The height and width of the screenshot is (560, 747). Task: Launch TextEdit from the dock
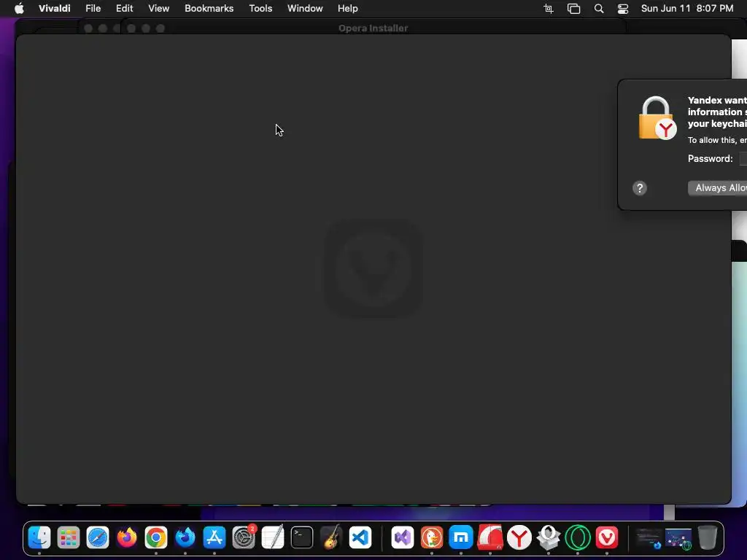click(273, 537)
